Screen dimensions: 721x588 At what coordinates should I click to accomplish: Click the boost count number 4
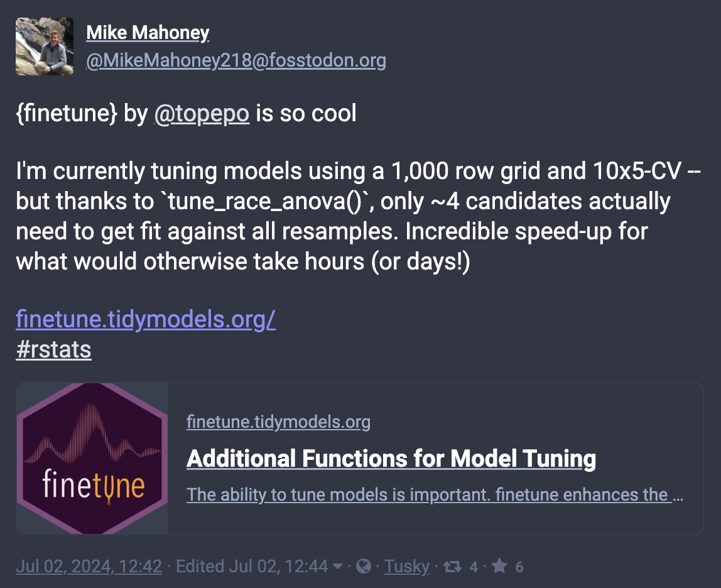coord(474,567)
